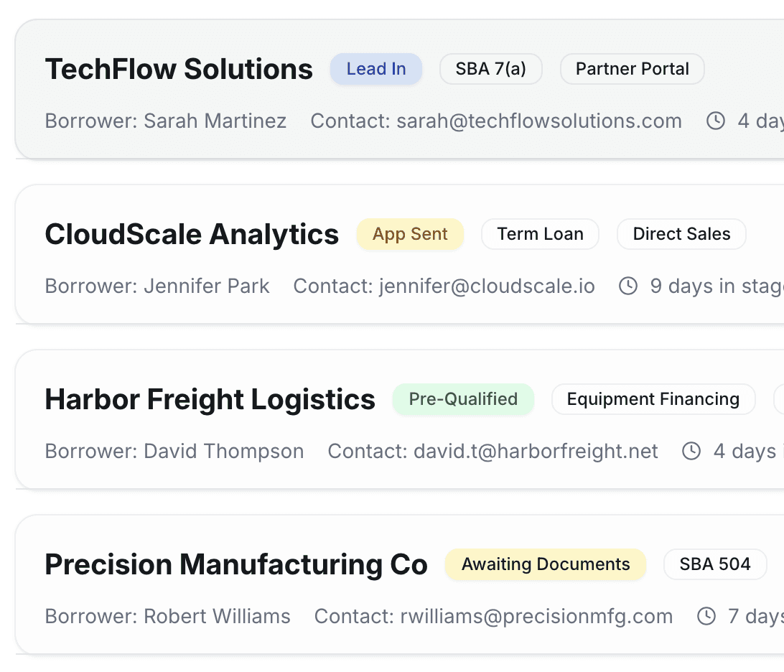Click the Pre-Qualified stage badge

(x=463, y=399)
